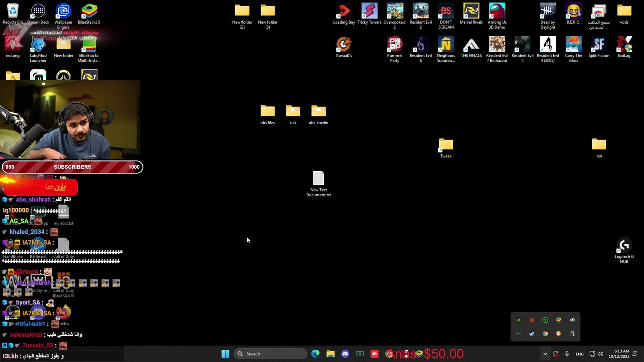
Task: Collapse the hidden tray icons chevron
Action: pyautogui.click(x=545, y=354)
